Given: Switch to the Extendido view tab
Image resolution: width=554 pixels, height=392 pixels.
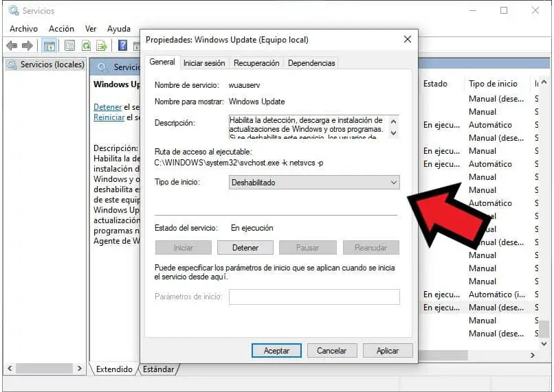Looking at the screenshot, I should (114, 369).
